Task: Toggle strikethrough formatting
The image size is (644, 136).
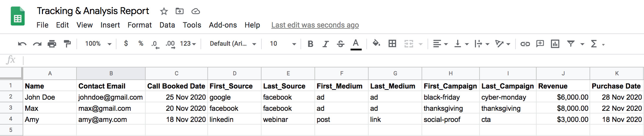Action: [x=341, y=44]
